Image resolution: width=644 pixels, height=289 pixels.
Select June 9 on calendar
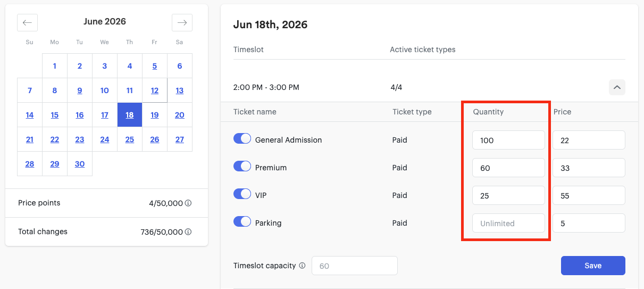tap(80, 90)
